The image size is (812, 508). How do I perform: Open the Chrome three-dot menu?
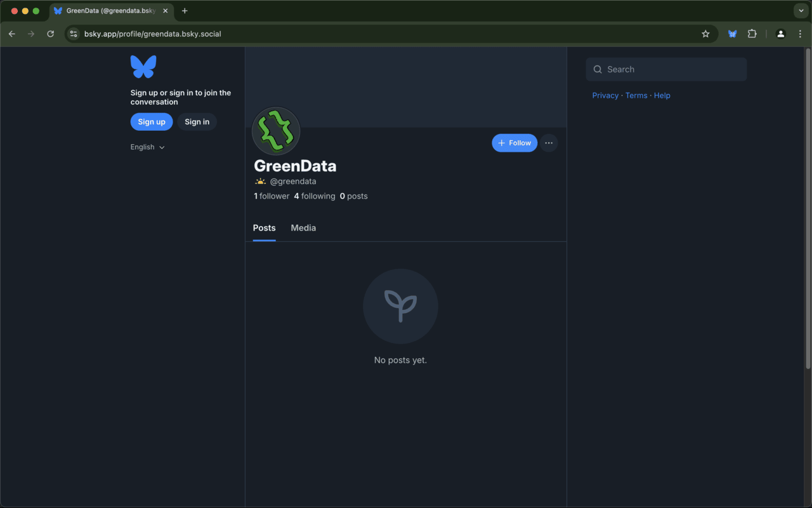(800, 34)
